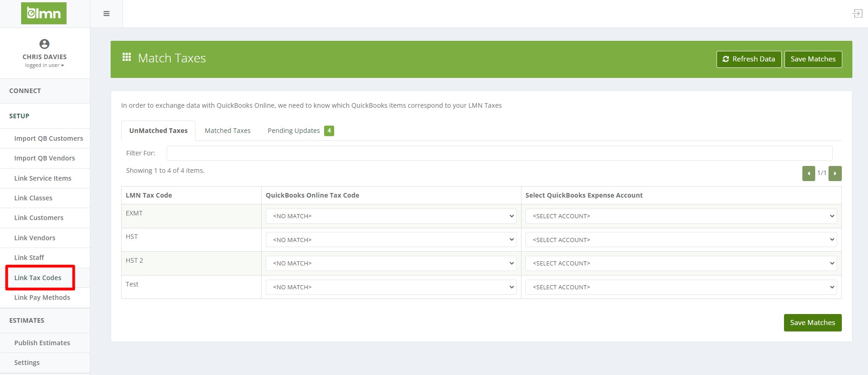Screen dimensions: 868x375
Task: Click the Select QuickBooks Expense Account header
Action: pos(681,195)
